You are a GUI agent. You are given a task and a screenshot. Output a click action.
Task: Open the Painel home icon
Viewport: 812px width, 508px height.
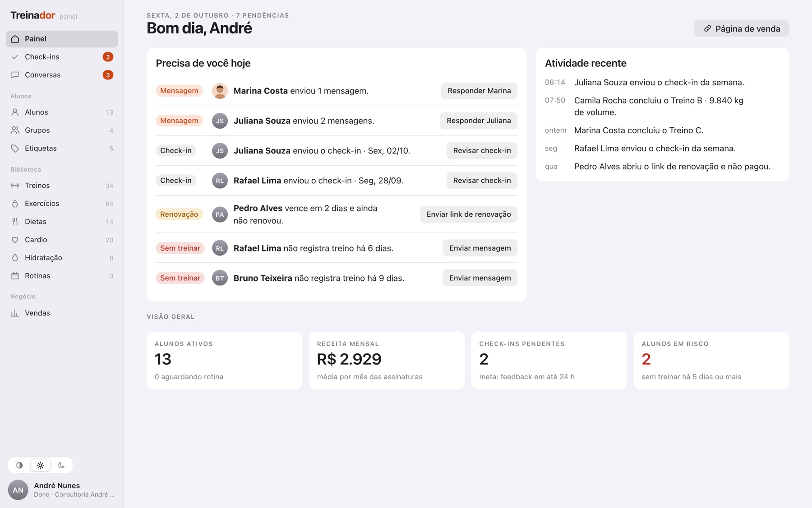pos(15,39)
